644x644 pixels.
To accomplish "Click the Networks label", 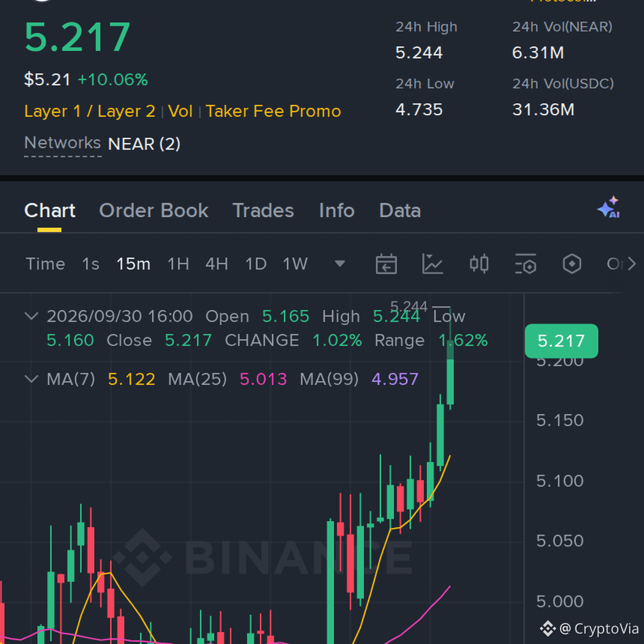I will click(x=63, y=143).
